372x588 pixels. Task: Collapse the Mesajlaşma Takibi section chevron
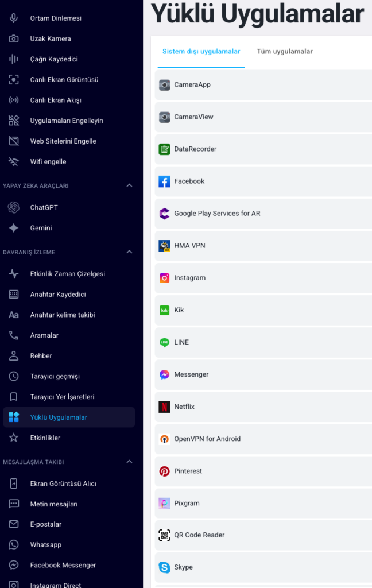click(x=129, y=462)
